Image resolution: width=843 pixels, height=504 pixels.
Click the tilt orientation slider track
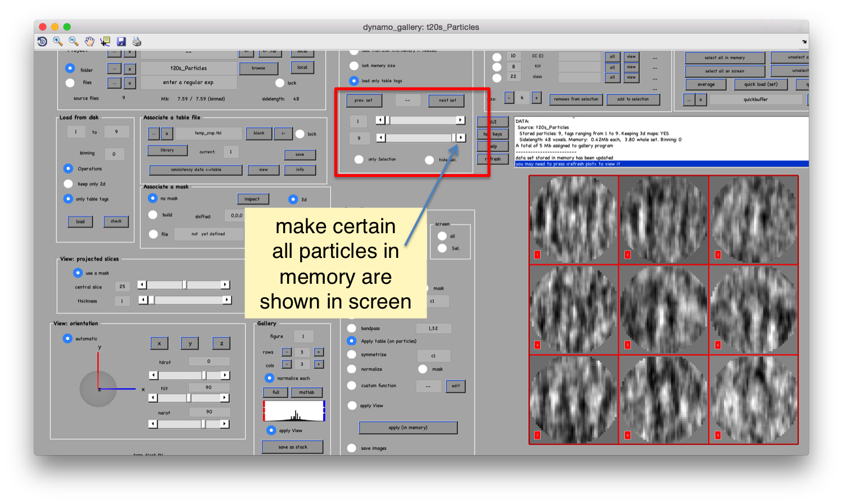tap(189, 398)
